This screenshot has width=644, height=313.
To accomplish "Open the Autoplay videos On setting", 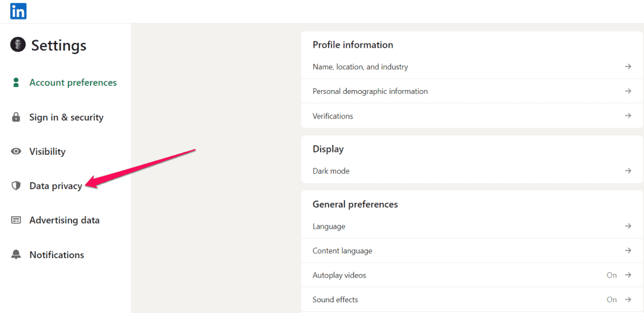I will click(472, 275).
